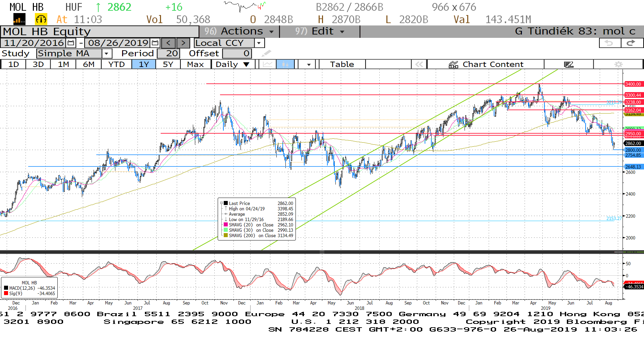Click the intraday sparkline mini chart
This screenshot has width=644, height=348.
pyautogui.click(x=245, y=6)
